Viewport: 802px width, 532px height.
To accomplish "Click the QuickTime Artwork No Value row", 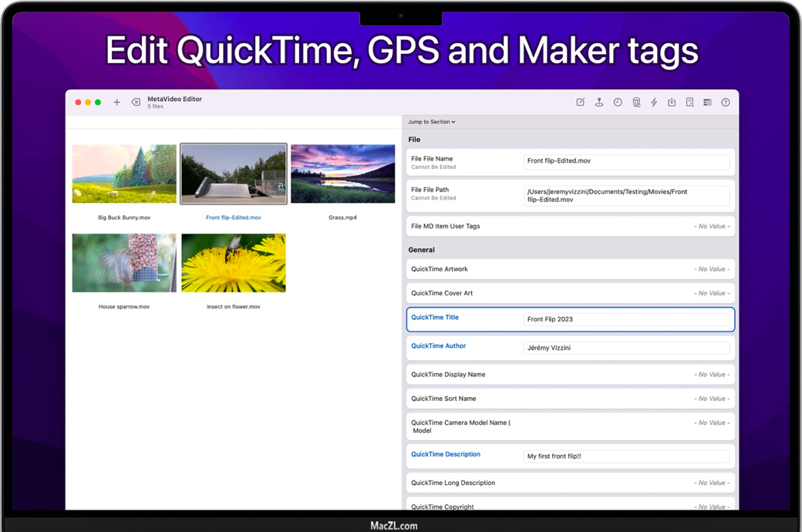I will (x=570, y=269).
